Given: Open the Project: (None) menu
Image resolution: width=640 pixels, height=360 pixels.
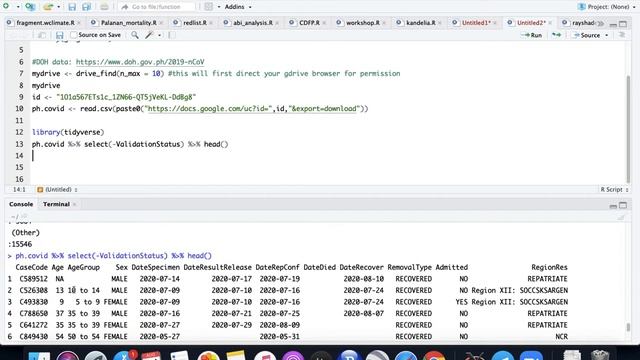Looking at the screenshot, I should pos(607,7).
